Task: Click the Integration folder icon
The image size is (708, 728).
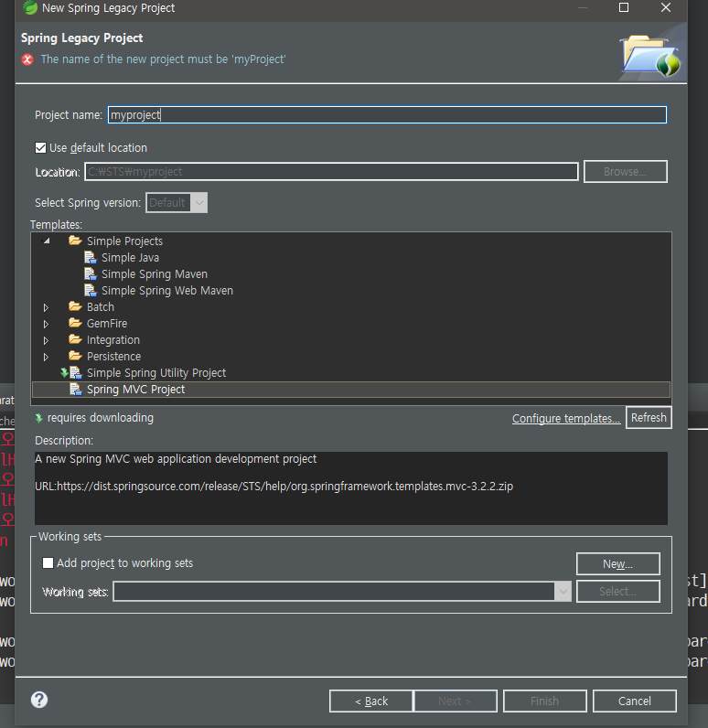Action: (75, 339)
